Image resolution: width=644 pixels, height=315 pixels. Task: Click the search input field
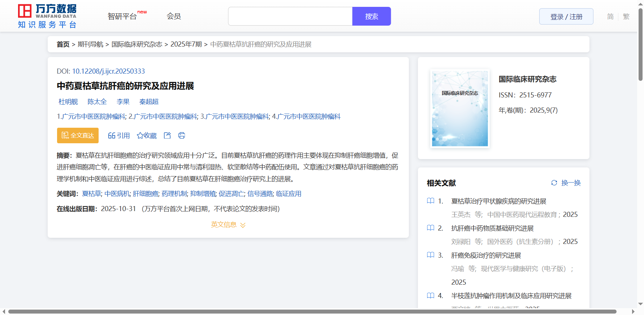[x=290, y=16]
